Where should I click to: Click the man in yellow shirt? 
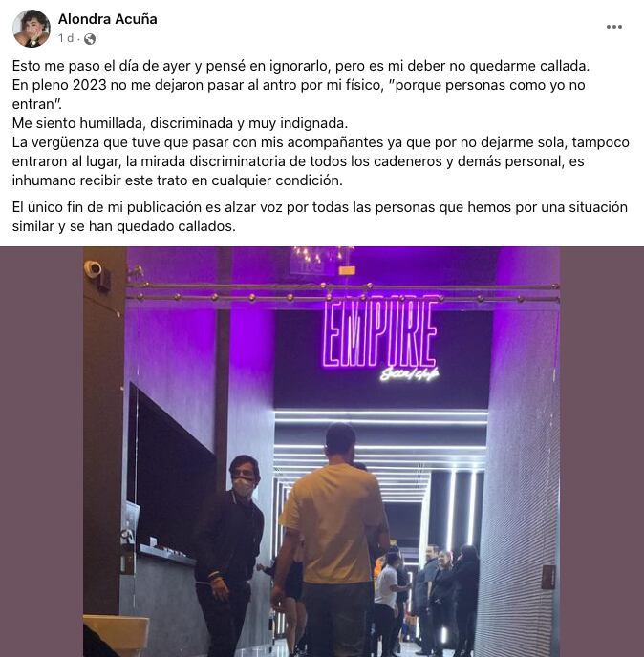click(333, 540)
